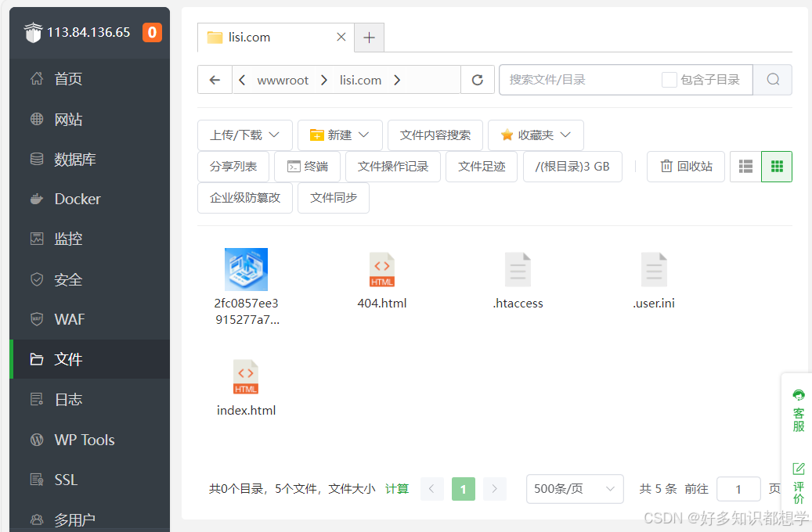
Task: Open the 安全 security section
Action: (89, 279)
